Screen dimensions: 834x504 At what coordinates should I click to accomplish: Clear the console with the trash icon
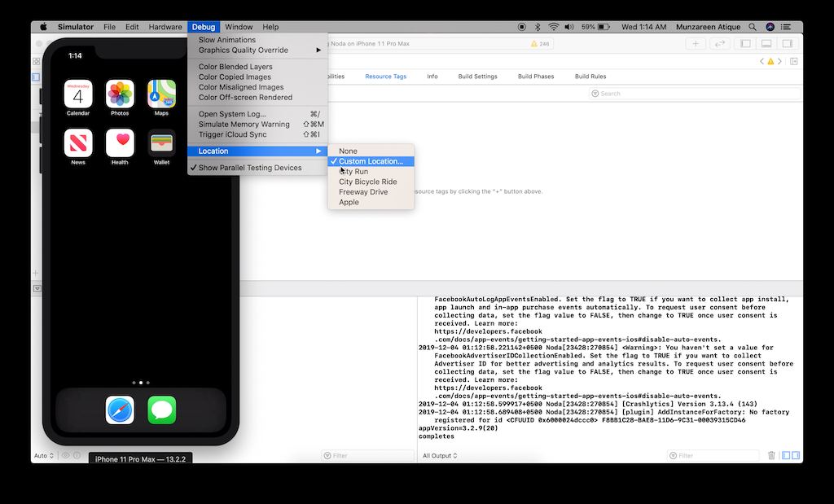(x=771, y=455)
